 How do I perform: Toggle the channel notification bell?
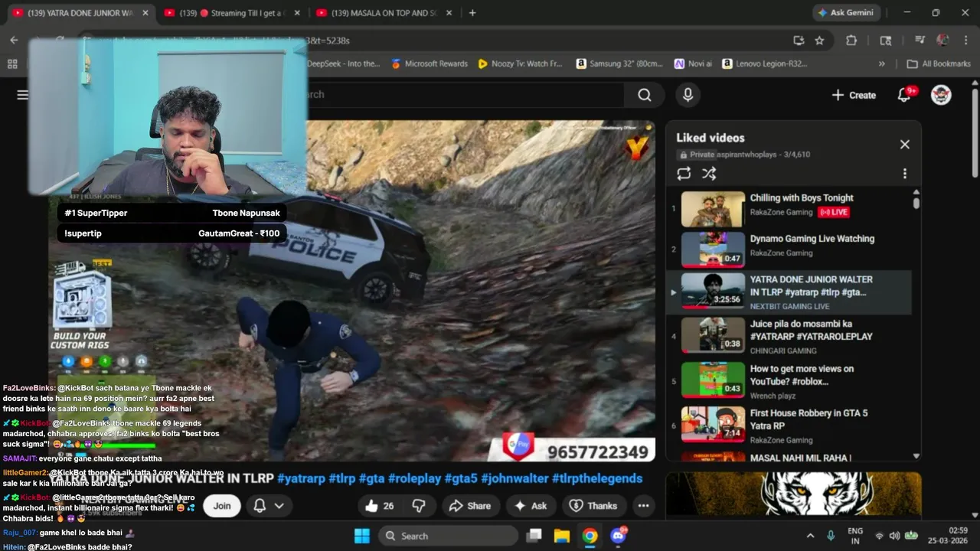pos(260,506)
